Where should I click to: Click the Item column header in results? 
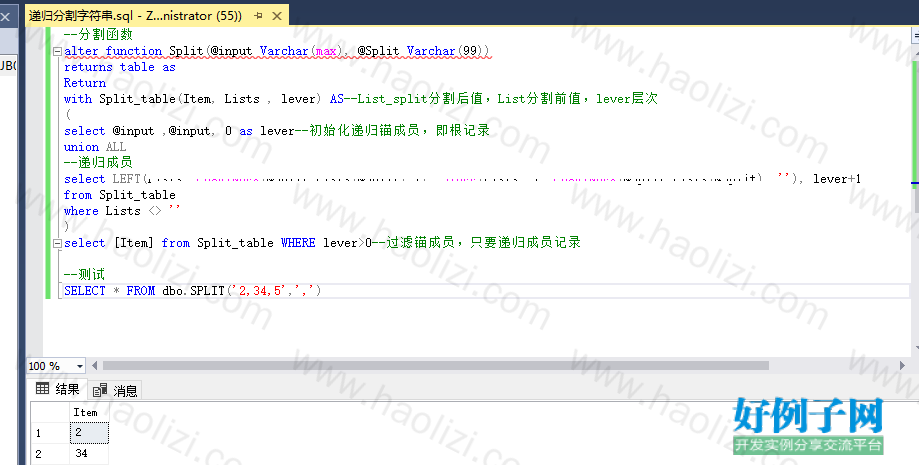pos(89,412)
